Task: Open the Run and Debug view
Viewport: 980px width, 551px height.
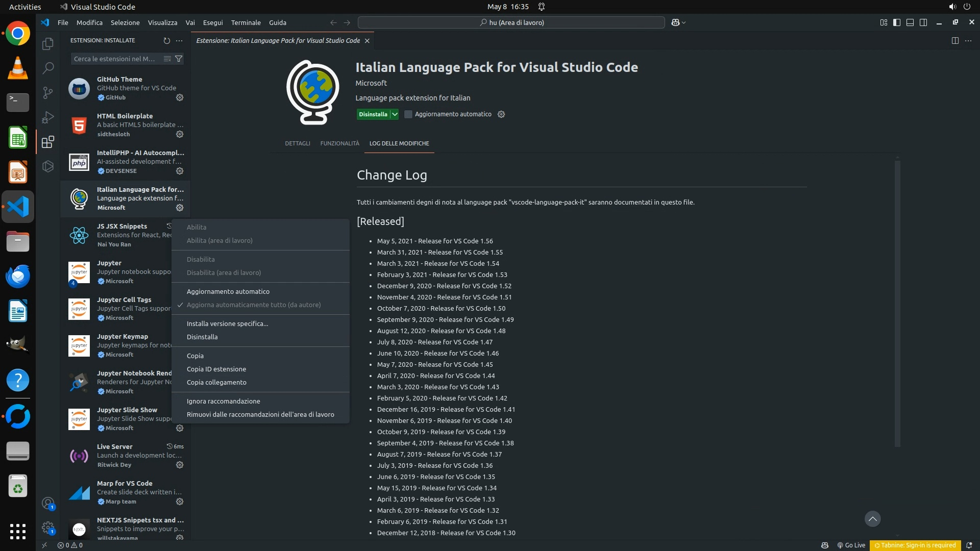Action: tap(48, 117)
